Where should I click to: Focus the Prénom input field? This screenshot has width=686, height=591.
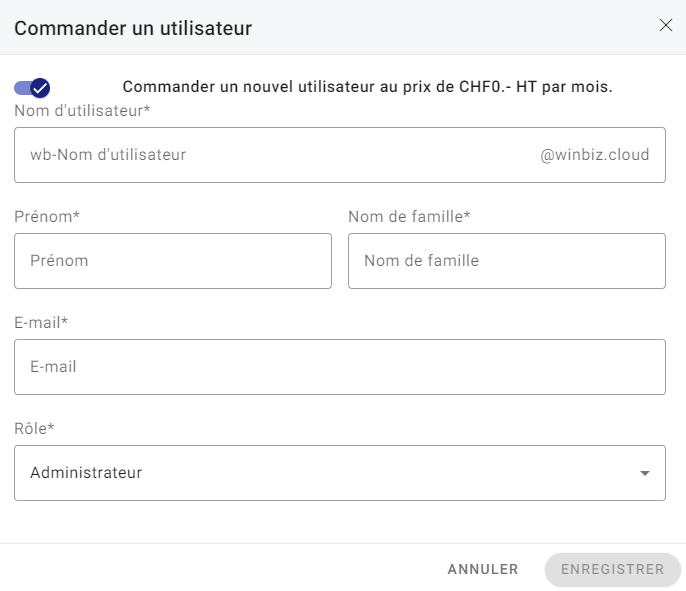pyautogui.click(x=173, y=261)
